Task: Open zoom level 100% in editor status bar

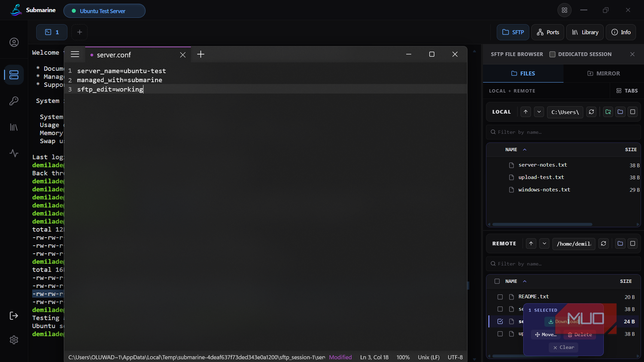Action: click(403, 357)
